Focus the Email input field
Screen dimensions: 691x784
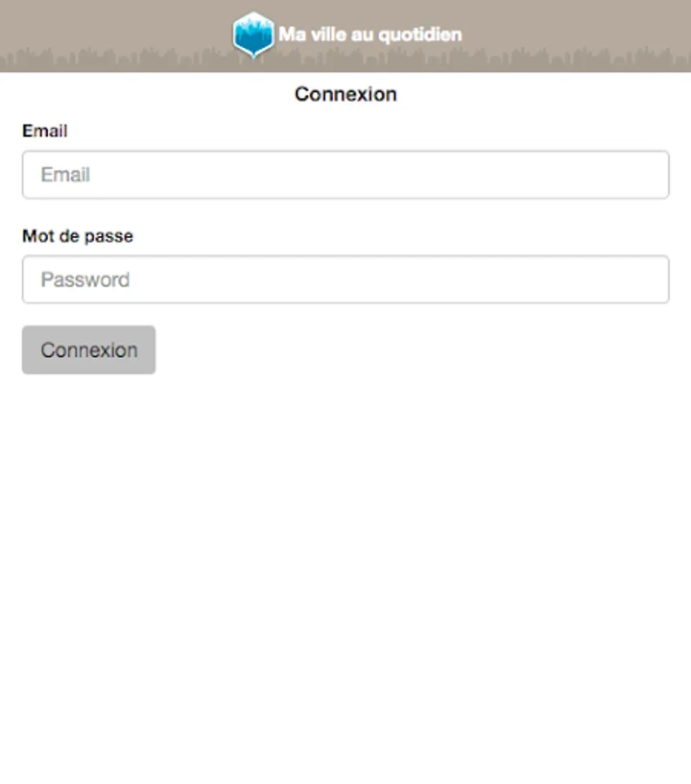(x=345, y=174)
